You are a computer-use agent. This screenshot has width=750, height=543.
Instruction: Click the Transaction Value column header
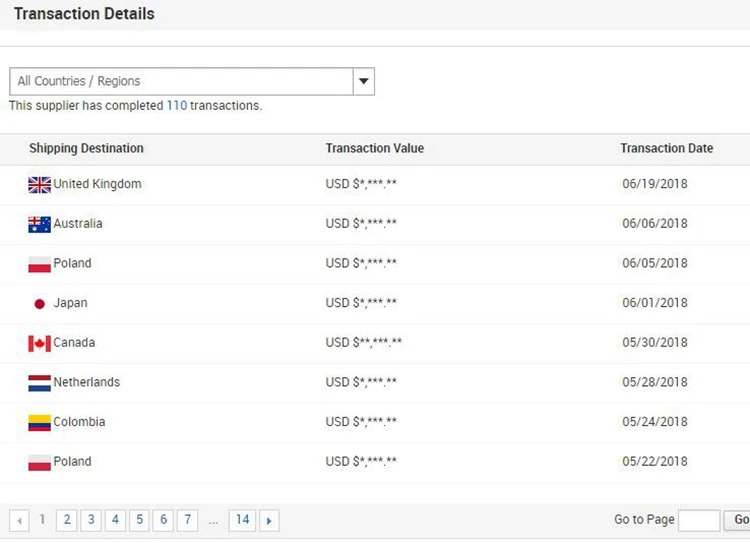click(374, 148)
